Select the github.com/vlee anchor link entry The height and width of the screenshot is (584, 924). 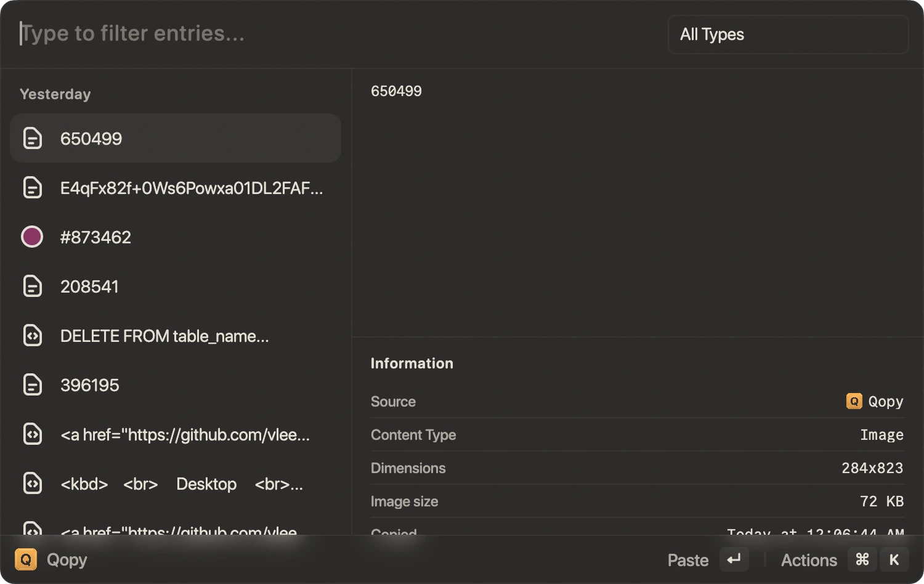pyautogui.click(x=176, y=434)
